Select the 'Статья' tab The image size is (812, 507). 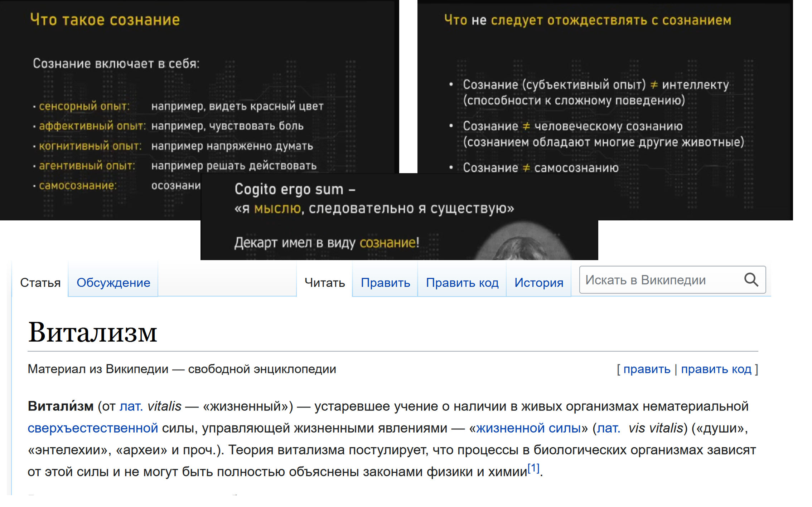[40, 283]
